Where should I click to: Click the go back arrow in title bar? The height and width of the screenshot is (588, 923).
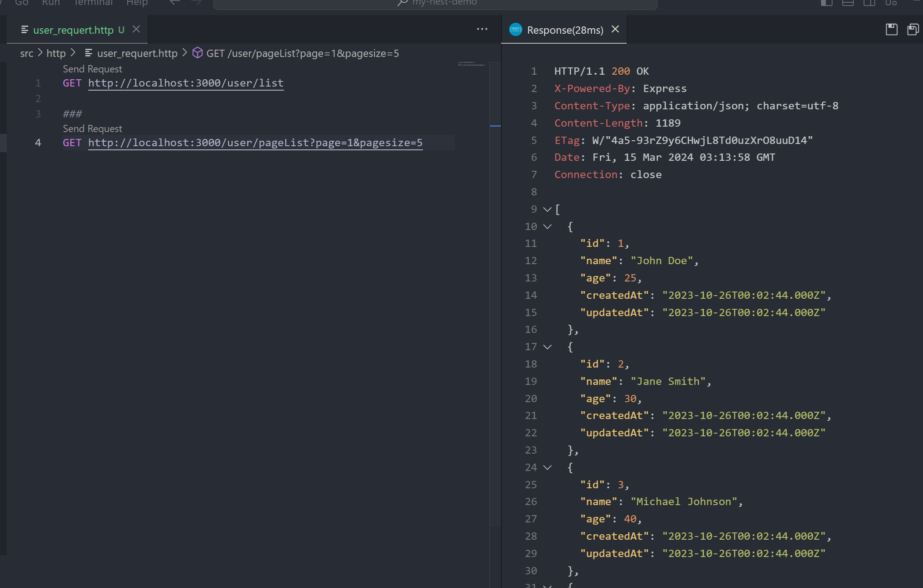[175, 3]
